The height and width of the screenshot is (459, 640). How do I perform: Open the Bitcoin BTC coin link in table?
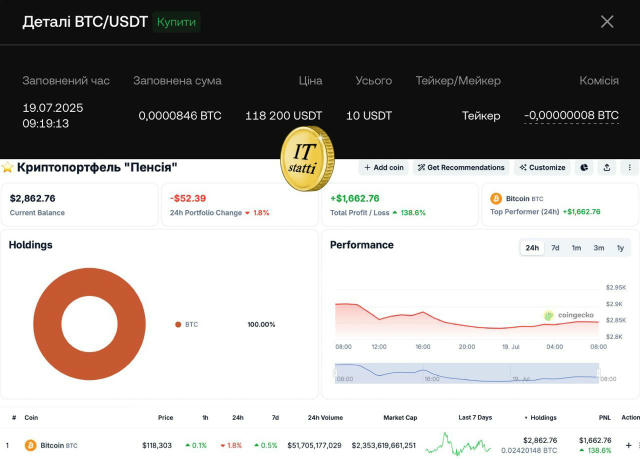pos(58,445)
